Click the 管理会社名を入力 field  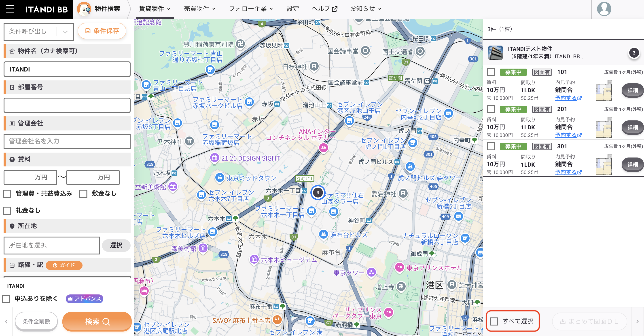point(67,141)
